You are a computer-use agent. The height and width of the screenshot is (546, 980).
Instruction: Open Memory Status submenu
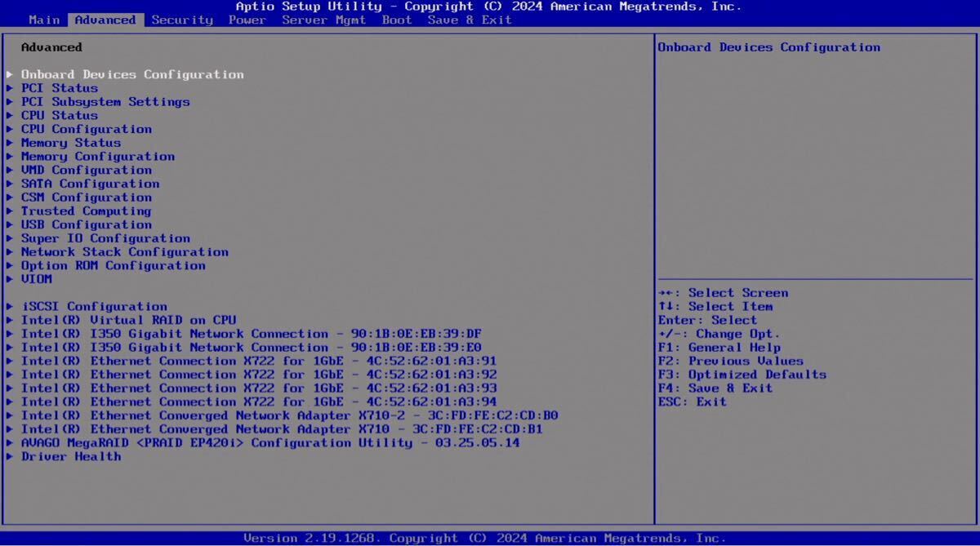pos(71,143)
